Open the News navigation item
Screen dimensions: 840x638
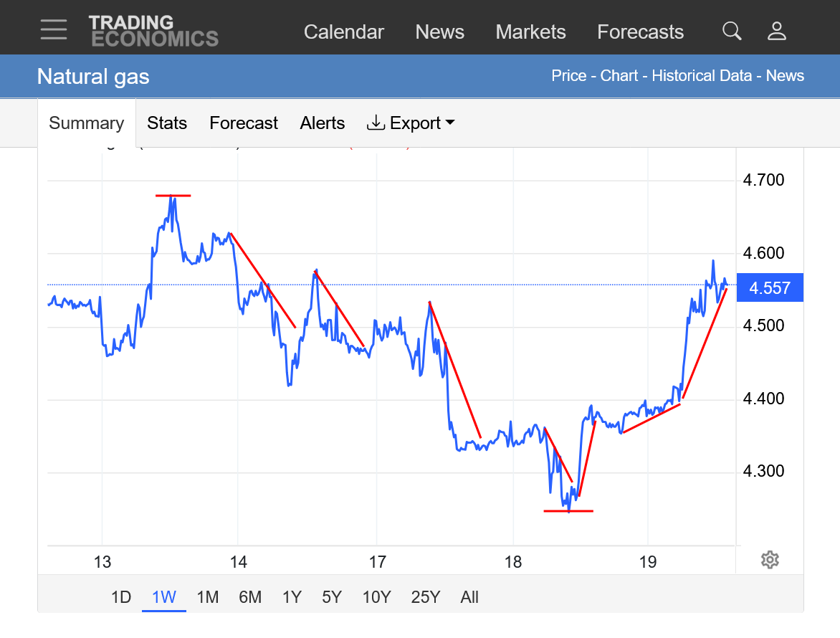pyautogui.click(x=440, y=32)
